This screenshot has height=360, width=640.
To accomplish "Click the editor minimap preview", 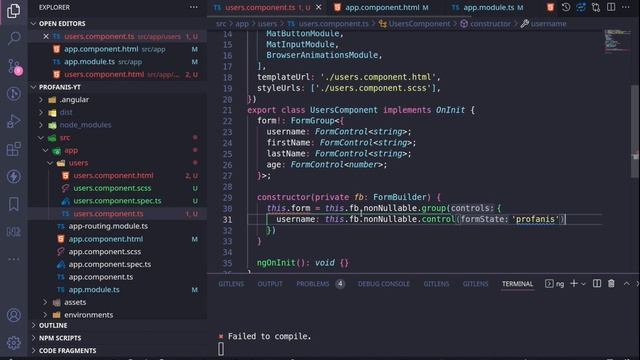I will (x=618, y=41).
